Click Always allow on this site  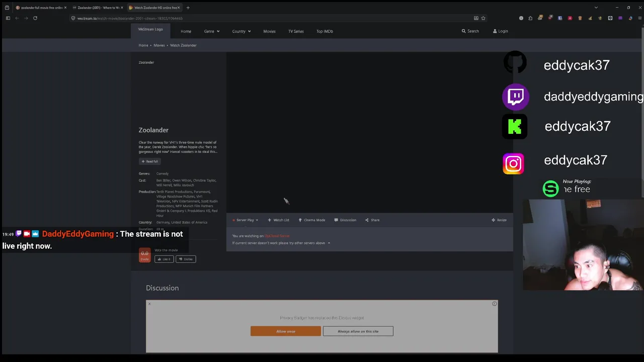[358, 331]
